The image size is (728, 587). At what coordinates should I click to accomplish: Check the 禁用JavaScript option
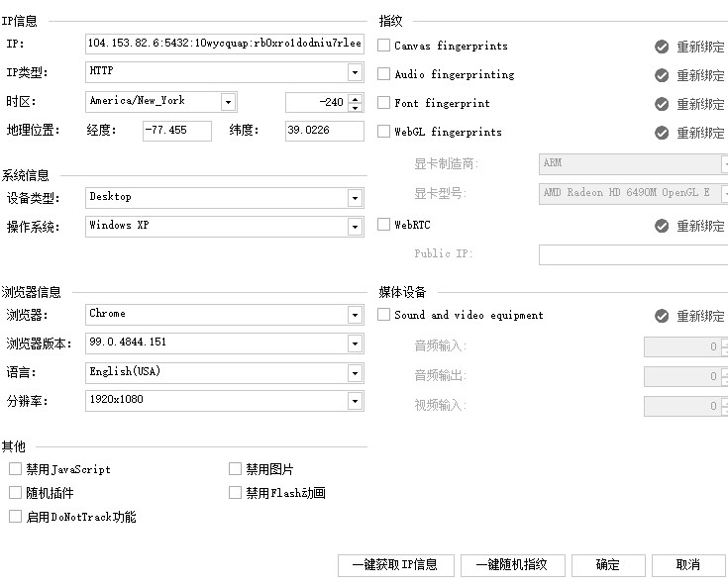(15, 468)
